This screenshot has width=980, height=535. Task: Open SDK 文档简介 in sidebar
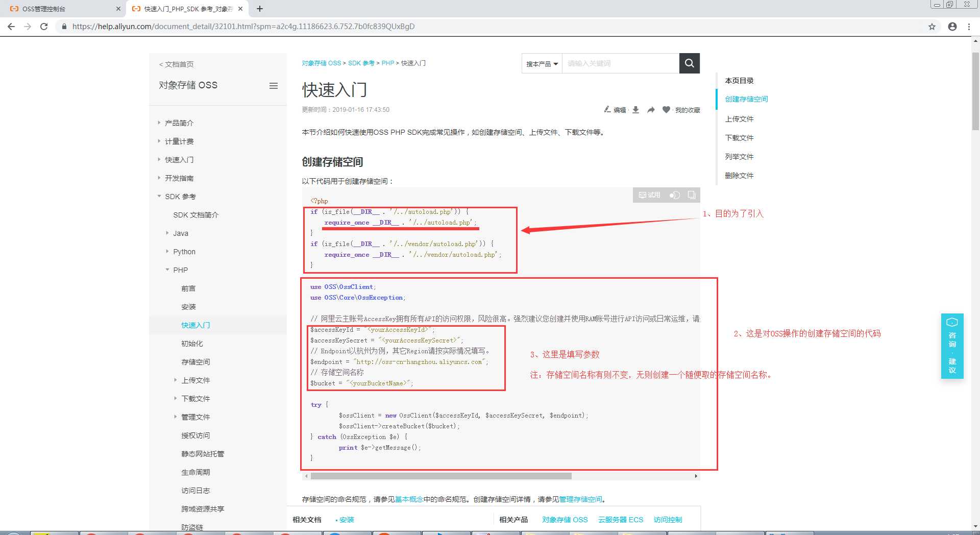(196, 215)
